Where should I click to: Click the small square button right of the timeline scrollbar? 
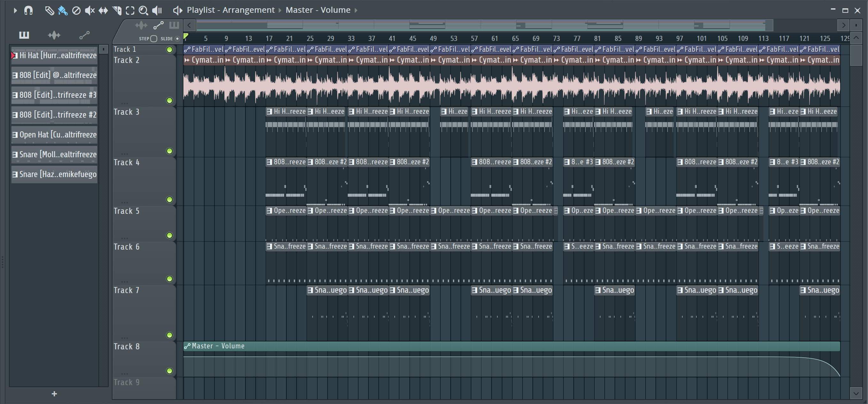point(856,25)
